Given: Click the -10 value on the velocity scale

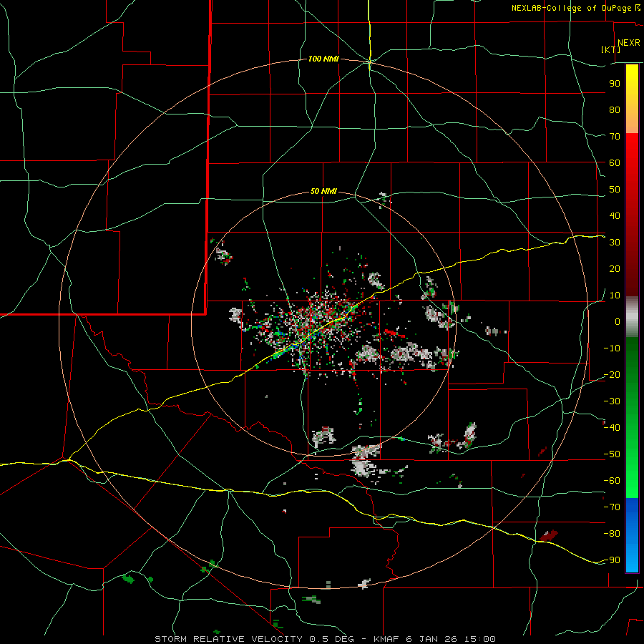Looking at the screenshot, I should tap(612, 348).
